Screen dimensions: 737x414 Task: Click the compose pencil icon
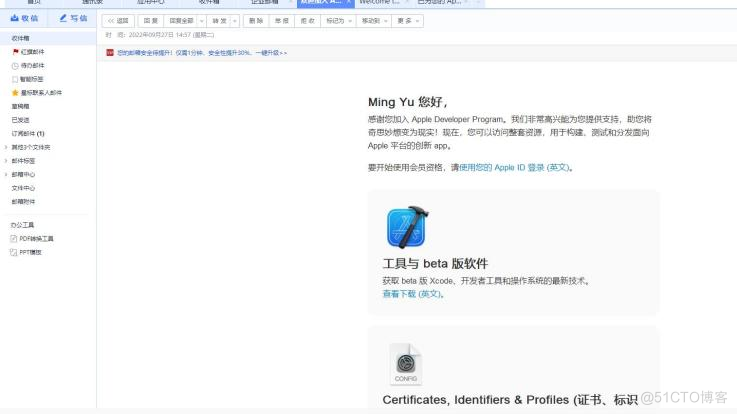[63, 18]
